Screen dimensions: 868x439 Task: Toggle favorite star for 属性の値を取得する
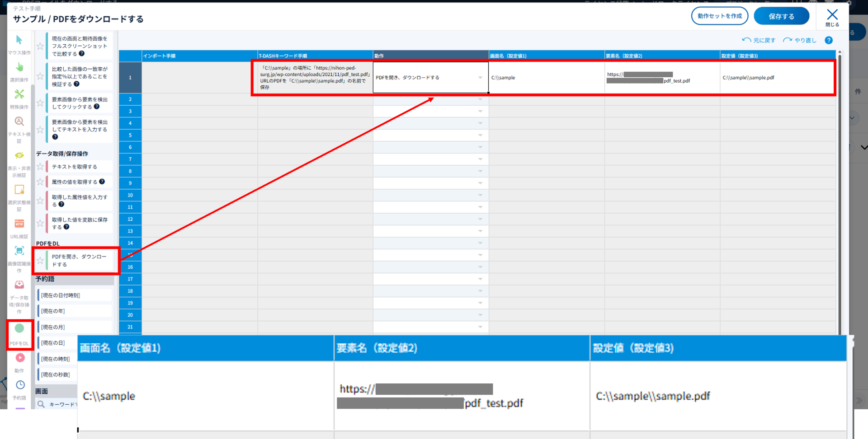pos(40,182)
